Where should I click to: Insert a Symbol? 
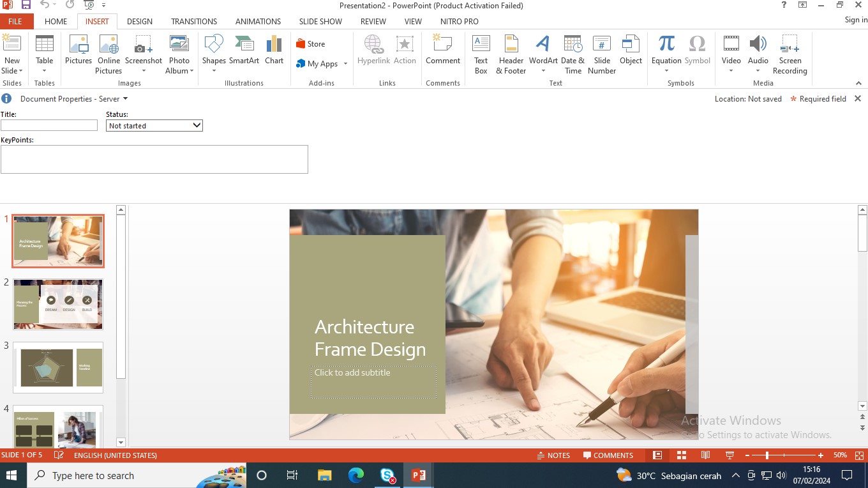tap(697, 51)
